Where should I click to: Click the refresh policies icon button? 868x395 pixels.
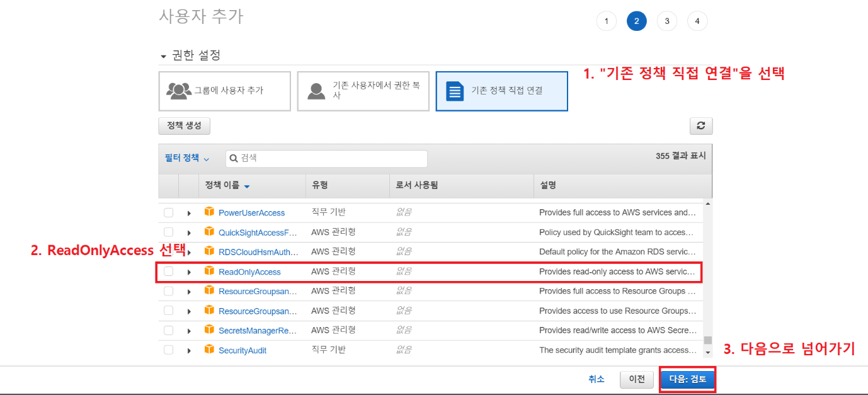coord(700,126)
